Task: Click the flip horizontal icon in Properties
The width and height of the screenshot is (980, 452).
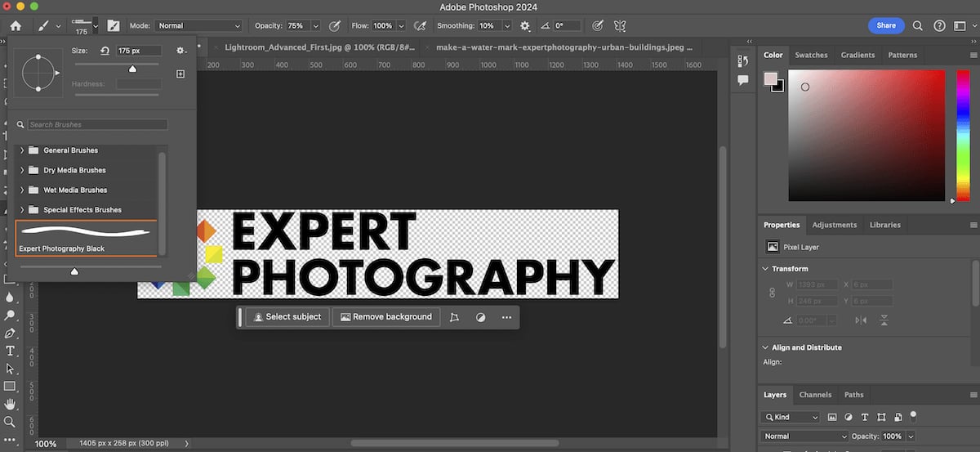Action: pos(860,320)
